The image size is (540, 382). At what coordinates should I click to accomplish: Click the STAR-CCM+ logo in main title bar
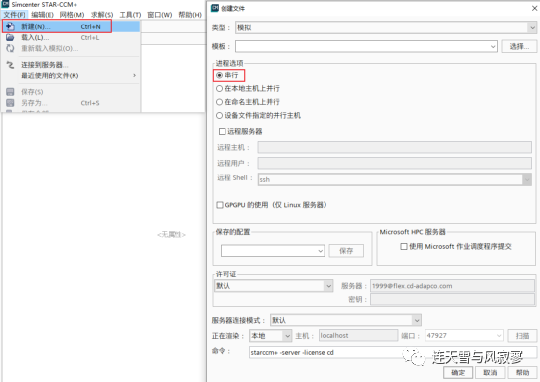pyautogui.click(x=5, y=4)
